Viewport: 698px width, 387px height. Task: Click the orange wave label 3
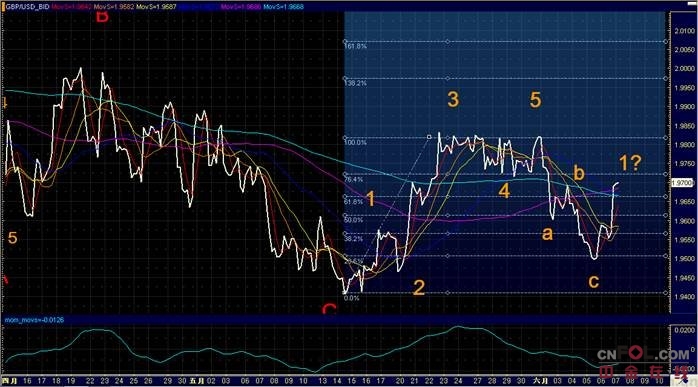(453, 100)
